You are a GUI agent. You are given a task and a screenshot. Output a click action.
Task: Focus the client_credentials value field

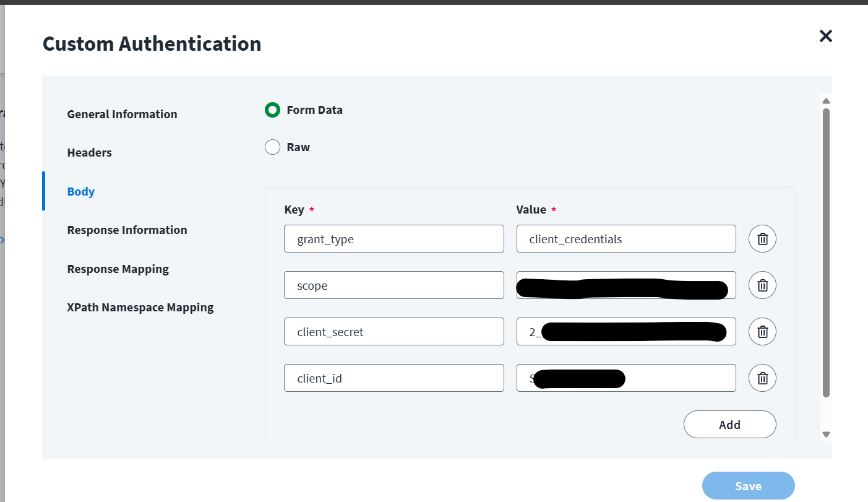pyautogui.click(x=625, y=239)
